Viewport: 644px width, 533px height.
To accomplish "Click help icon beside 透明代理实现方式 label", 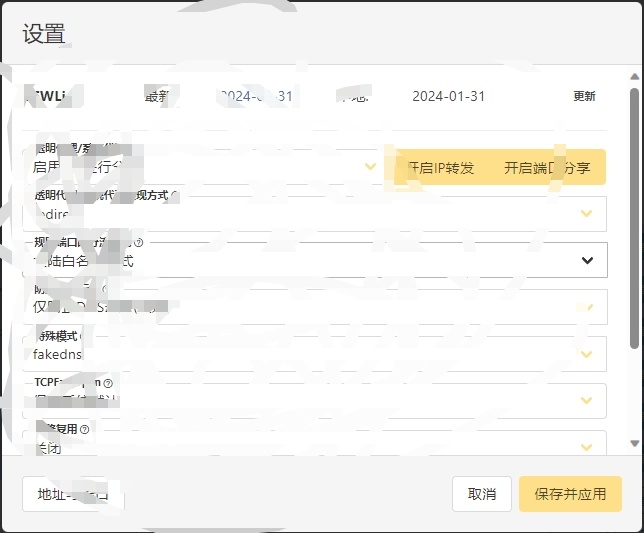I will (175, 196).
